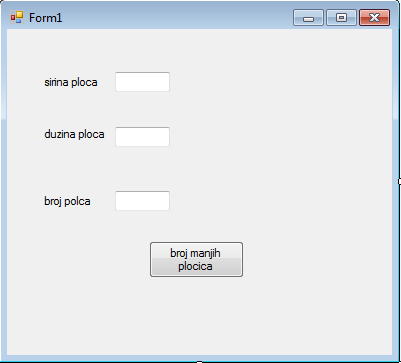Image resolution: width=401 pixels, height=363 pixels.
Task: Maximize the Form1 window
Action: 341,18
